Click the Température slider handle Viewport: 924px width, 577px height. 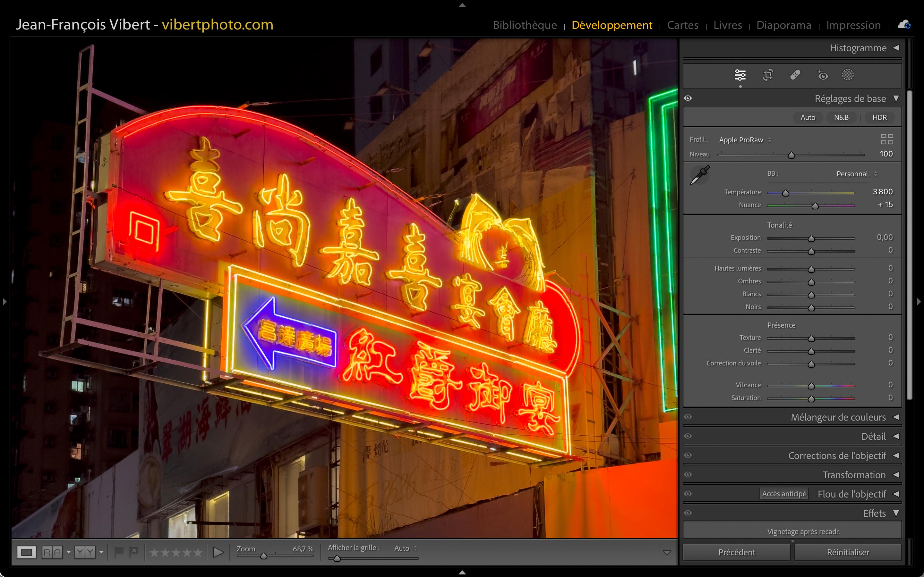coord(785,193)
